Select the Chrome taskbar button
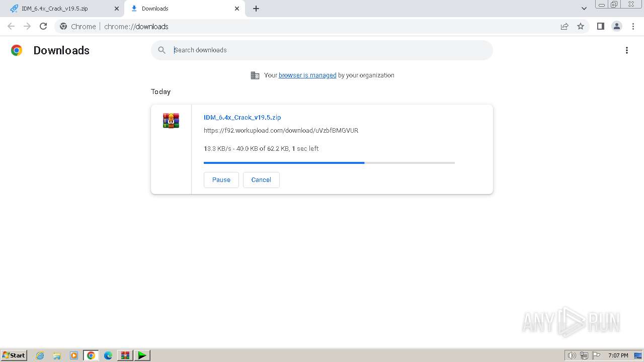The width and height of the screenshot is (644, 362). click(91, 355)
